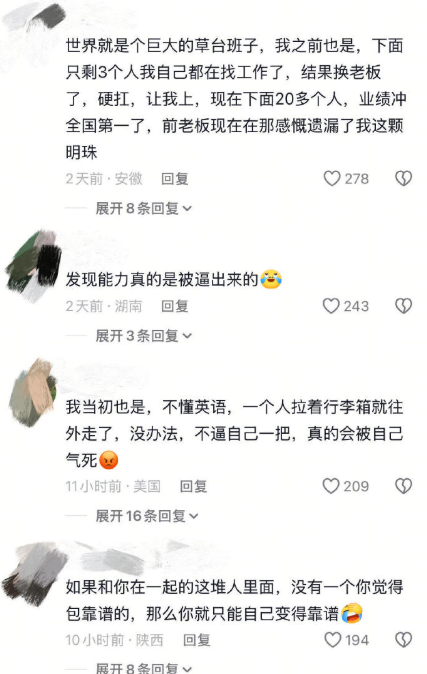Tap broken heart on the Hunan comment
This screenshot has height=674, width=427.
[403, 306]
